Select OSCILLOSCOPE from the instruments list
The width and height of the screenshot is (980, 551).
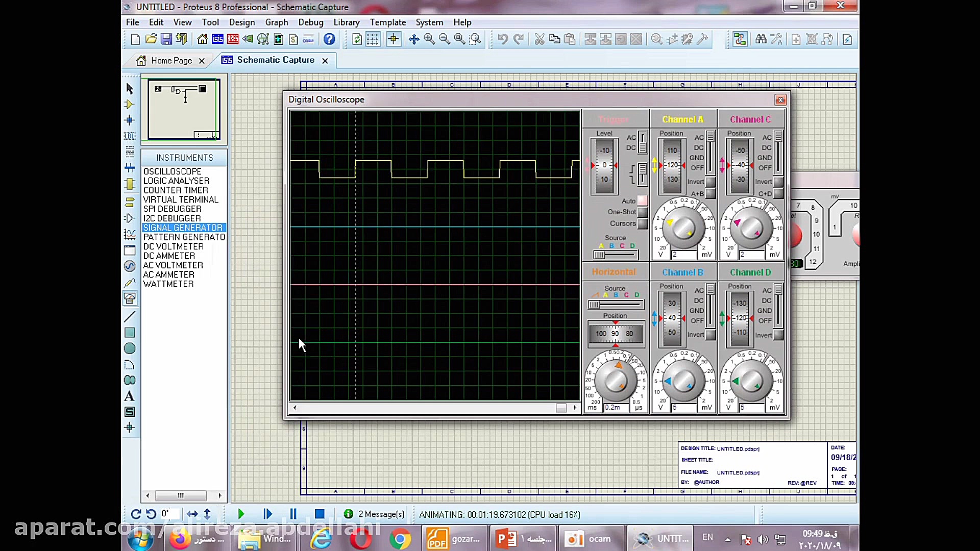(x=172, y=171)
